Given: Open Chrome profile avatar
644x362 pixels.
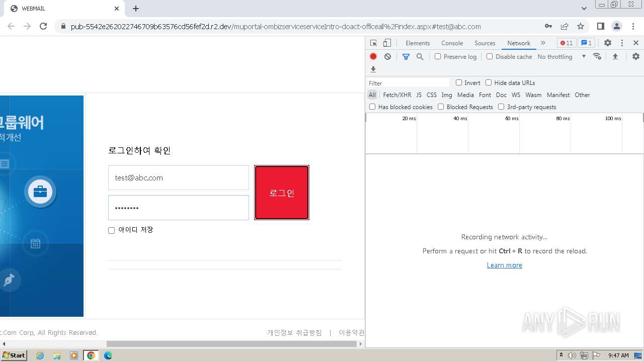Looking at the screenshot, I should [617, 26].
